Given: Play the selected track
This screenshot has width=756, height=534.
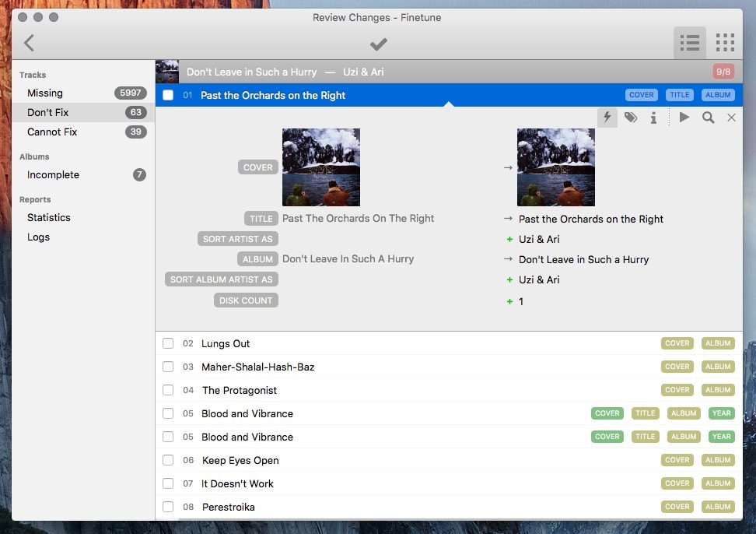Looking at the screenshot, I should [684, 117].
